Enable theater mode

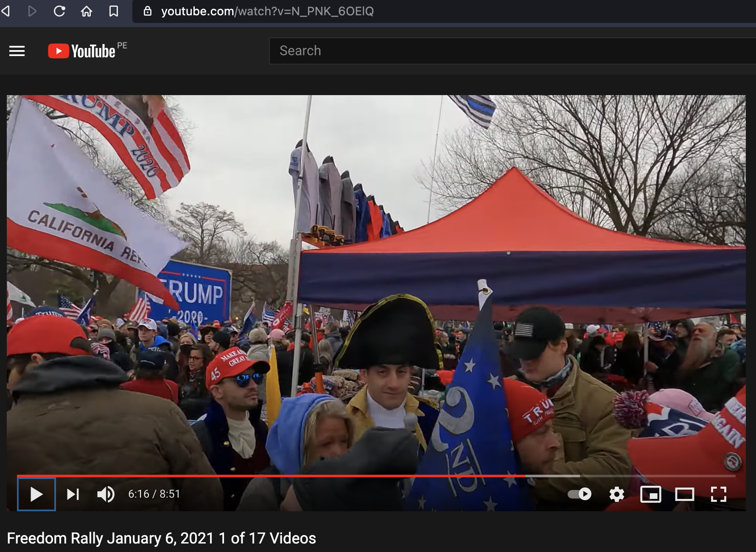click(685, 494)
